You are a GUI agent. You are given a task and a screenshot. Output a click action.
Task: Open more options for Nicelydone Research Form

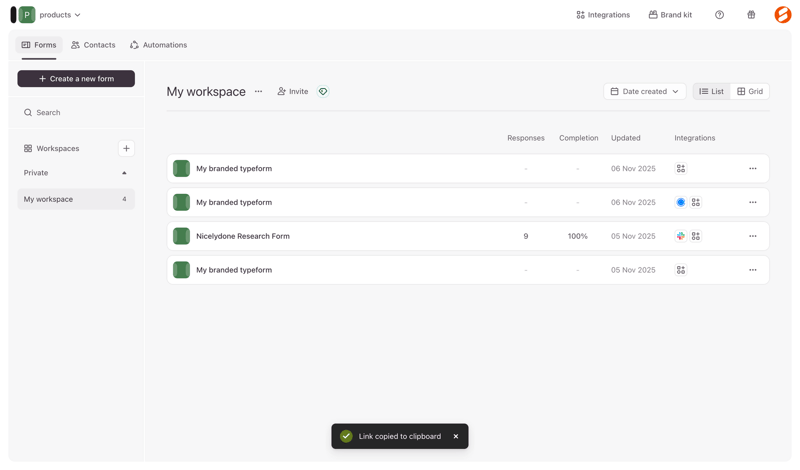click(x=753, y=236)
